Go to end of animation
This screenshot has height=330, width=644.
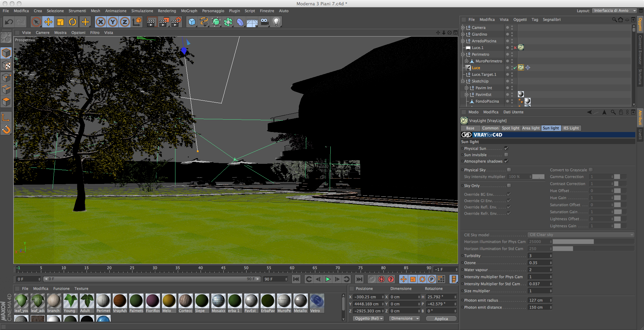click(359, 279)
